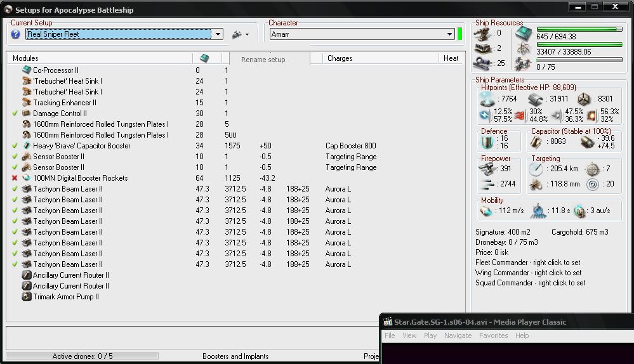Click the Co-Processor II module icon
Image resolution: width=634 pixels, height=364 pixels.
coord(27,70)
